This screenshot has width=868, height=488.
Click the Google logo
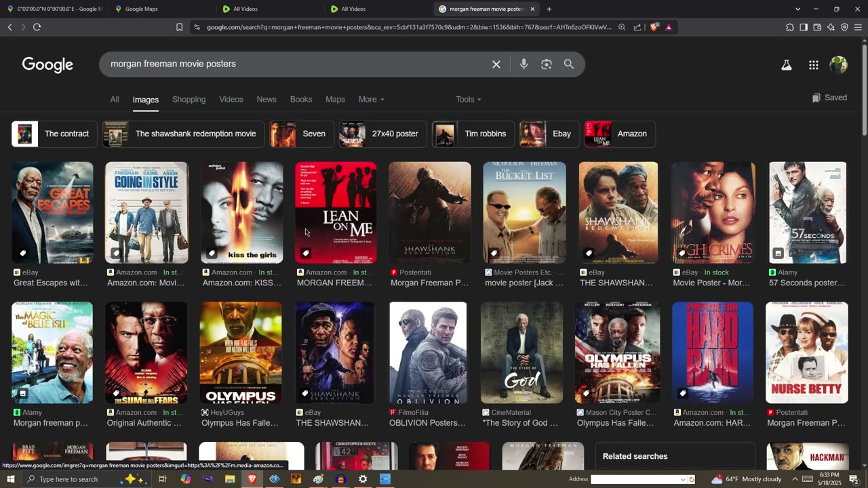click(47, 64)
